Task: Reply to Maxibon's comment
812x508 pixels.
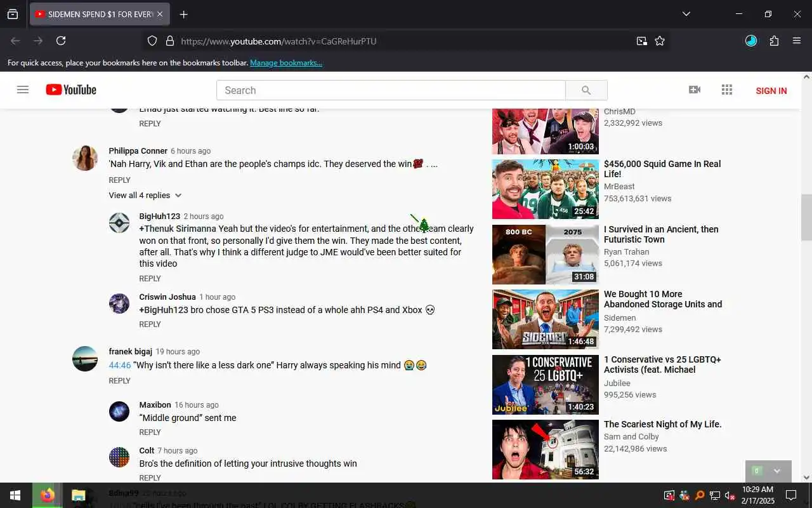Action: tap(150, 432)
